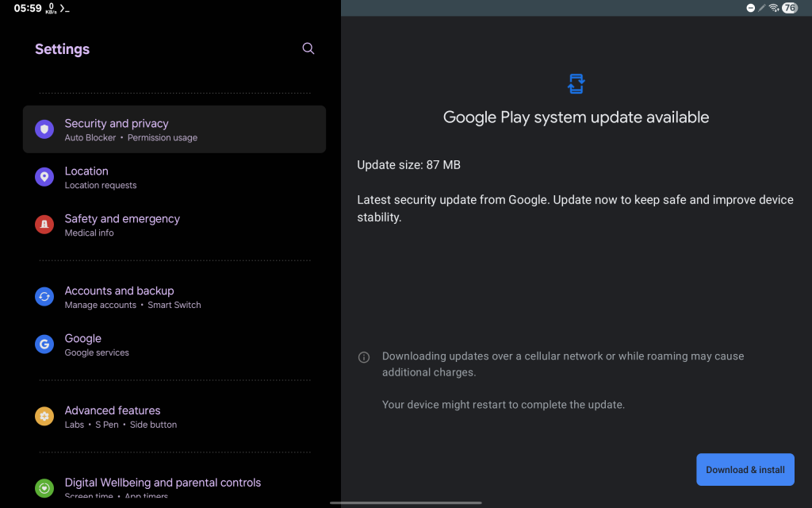Screen dimensions: 812x508
Task: Tap the Location pin icon
Action: 44,177
